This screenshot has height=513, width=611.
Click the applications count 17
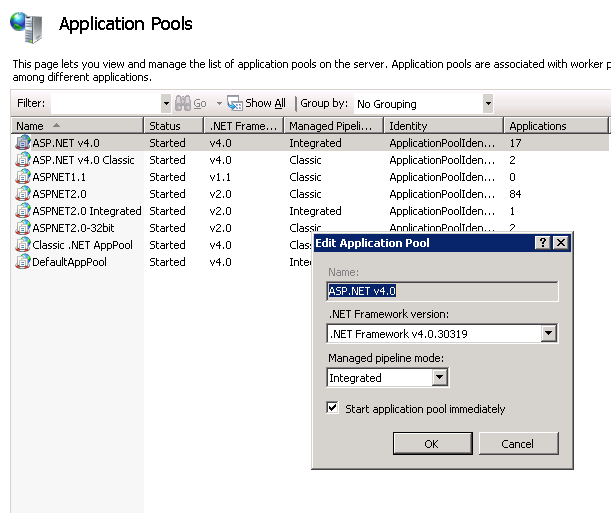pyautogui.click(x=515, y=143)
